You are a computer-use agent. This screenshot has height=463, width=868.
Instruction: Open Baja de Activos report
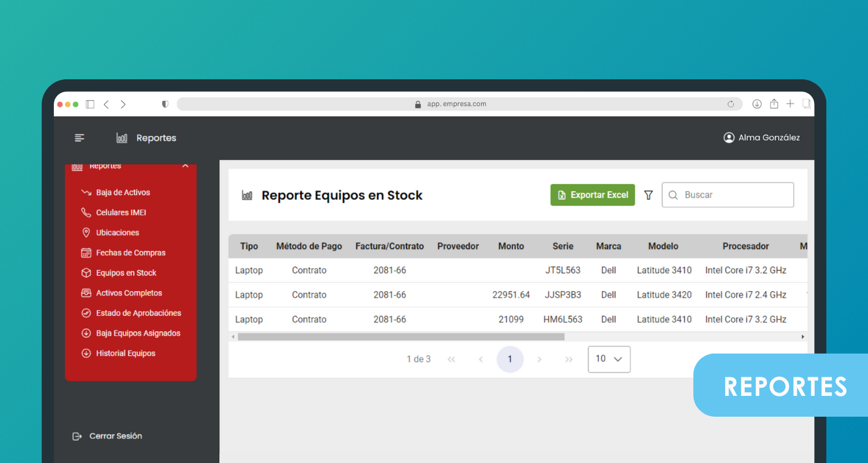click(x=123, y=193)
